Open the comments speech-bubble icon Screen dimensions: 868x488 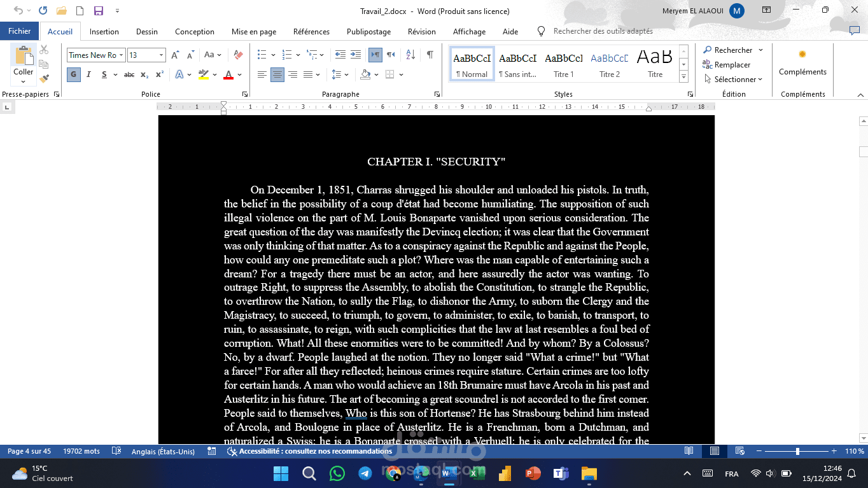point(854,31)
